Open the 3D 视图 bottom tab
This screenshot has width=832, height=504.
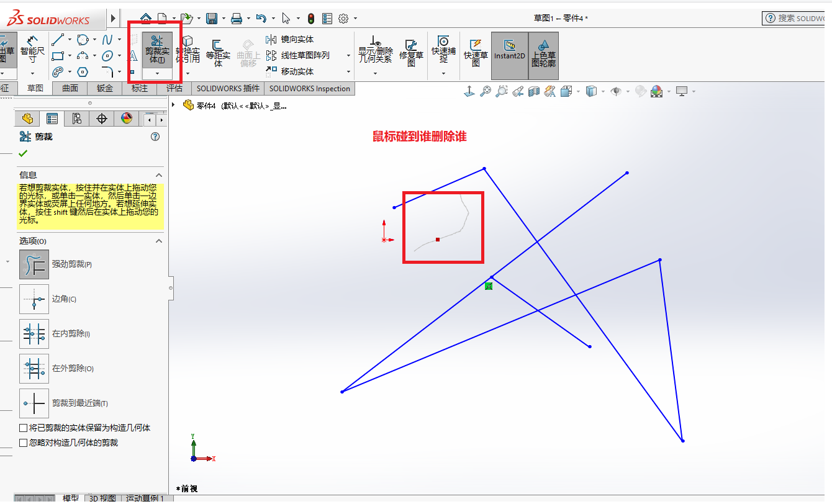102,498
